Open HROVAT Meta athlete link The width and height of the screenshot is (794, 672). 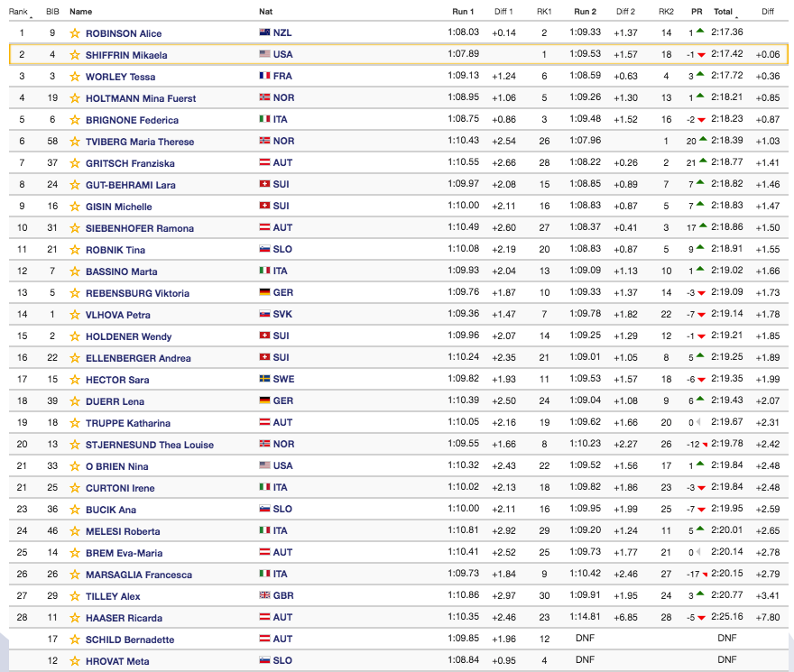tap(117, 661)
